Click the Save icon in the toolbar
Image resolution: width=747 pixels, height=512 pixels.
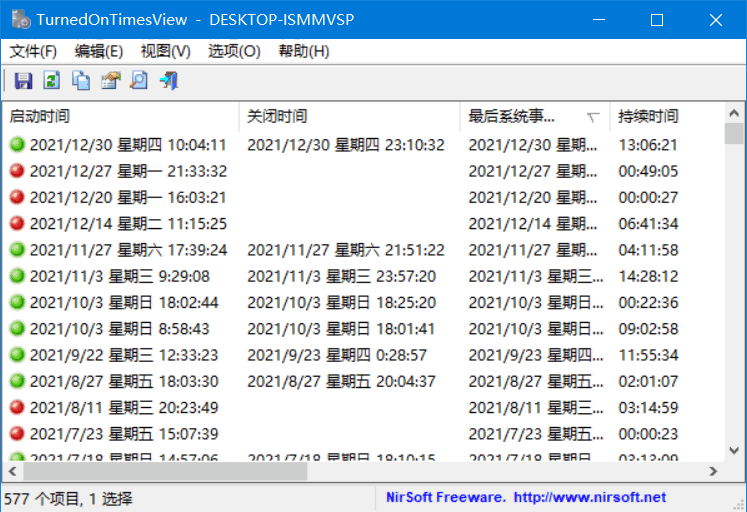coord(23,81)
